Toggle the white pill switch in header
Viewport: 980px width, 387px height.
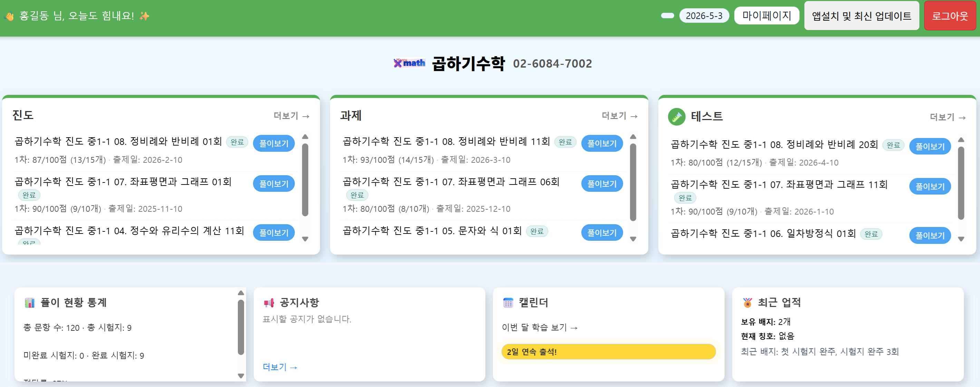[x=667, y=16]
